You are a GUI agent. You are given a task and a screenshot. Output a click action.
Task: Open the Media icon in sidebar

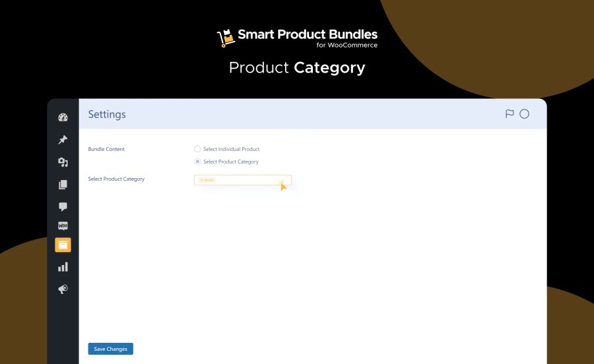63,162
